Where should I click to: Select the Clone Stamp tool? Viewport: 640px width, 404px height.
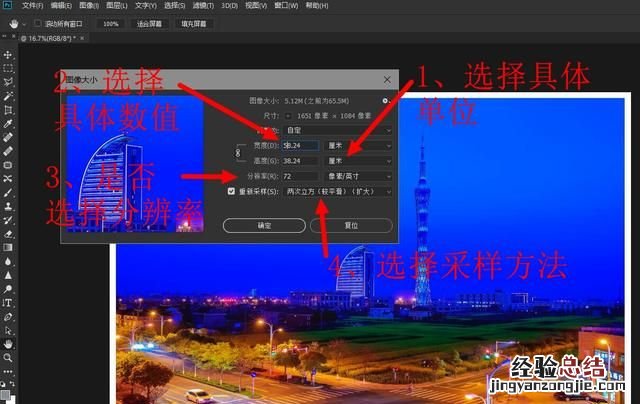pyautogui.click(x=8, y=206)
